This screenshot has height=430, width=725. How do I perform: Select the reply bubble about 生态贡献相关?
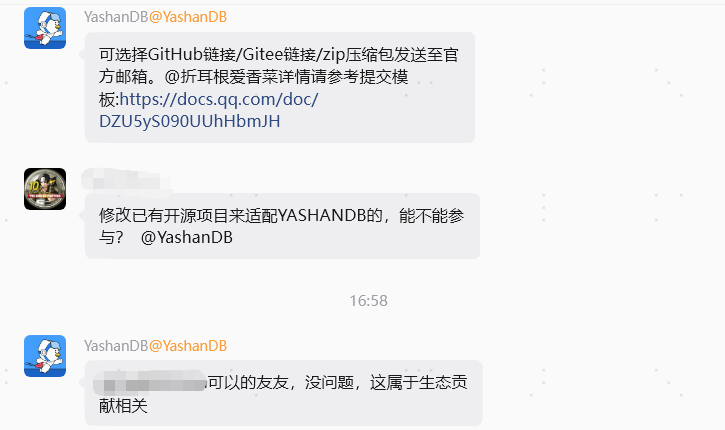(x=283, y=393)
